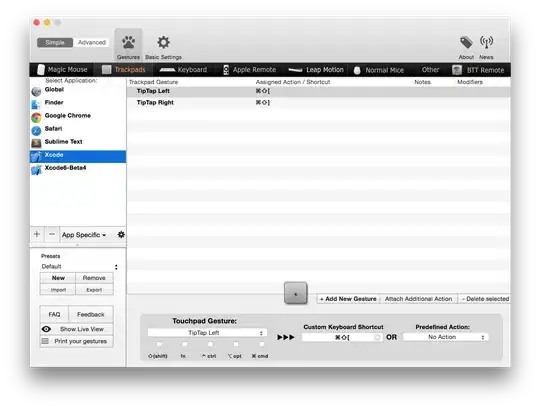The image size is (540, 409).
Task: Switch to the Magic Mouse tab
Action: coord(62,70)
